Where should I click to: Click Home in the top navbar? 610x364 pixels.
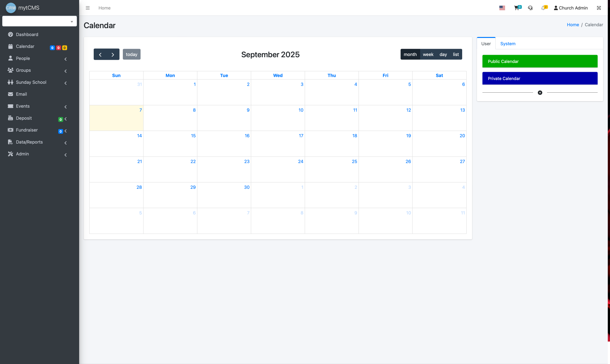(x=104, y=8)
